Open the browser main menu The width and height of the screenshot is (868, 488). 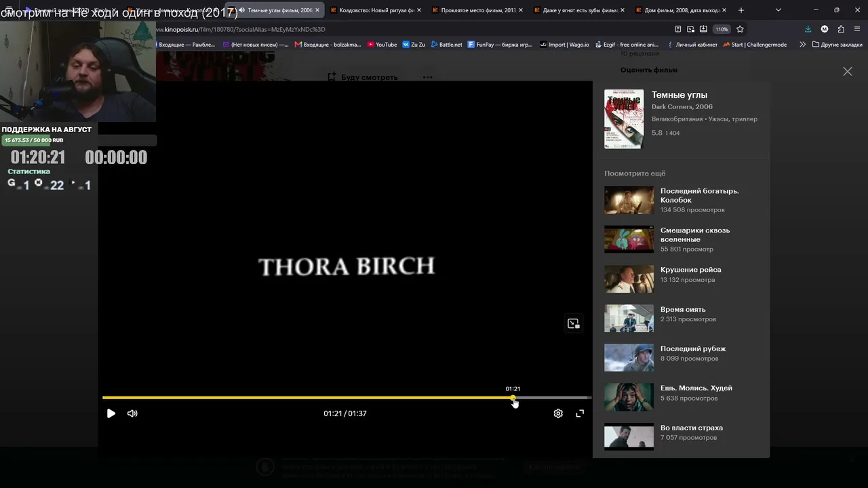point(858,29)
